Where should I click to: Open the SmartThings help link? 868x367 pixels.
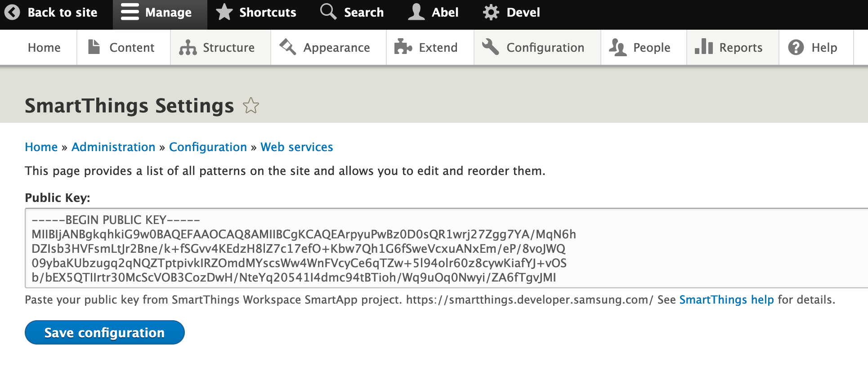click(726, 300)
